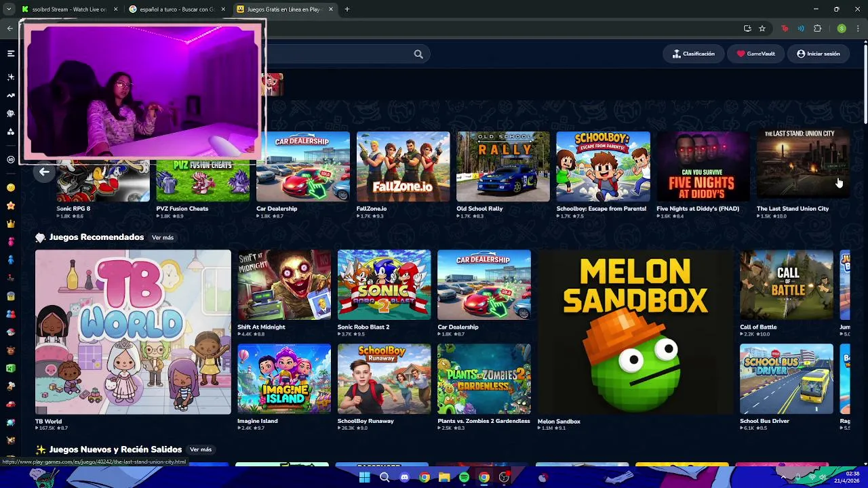Click Ver más for Juegos Nuevos
This screenshot has width=868, height=488.
201,449
